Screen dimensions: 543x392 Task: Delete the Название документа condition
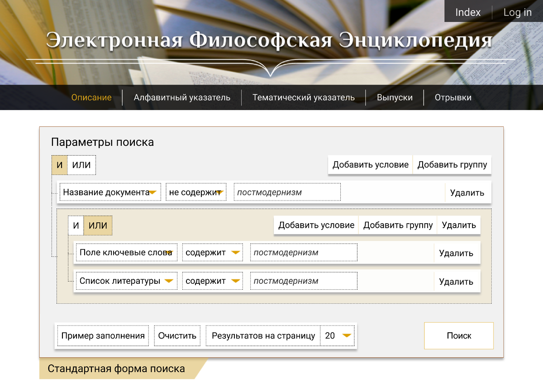coord(467,192)
